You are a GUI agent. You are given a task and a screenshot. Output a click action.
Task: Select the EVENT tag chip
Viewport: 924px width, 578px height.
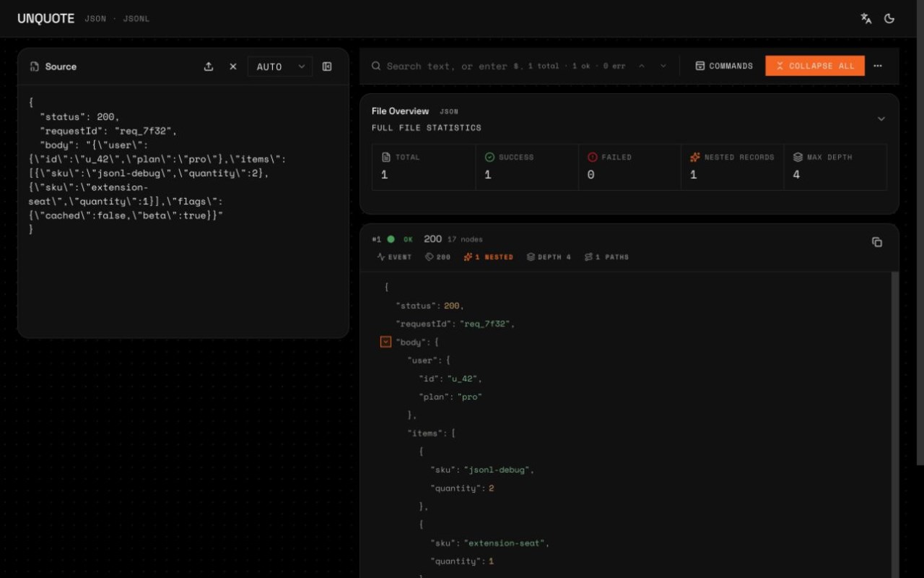tap(394, 257)
